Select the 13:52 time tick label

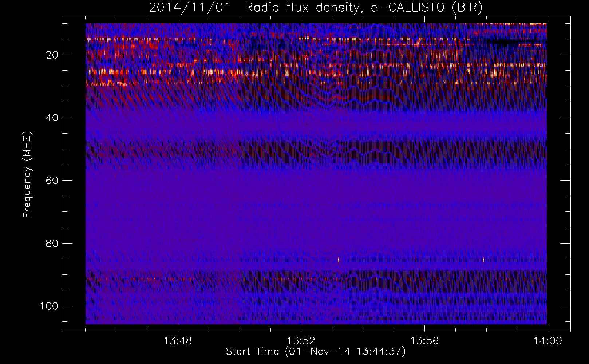(301, 341)
